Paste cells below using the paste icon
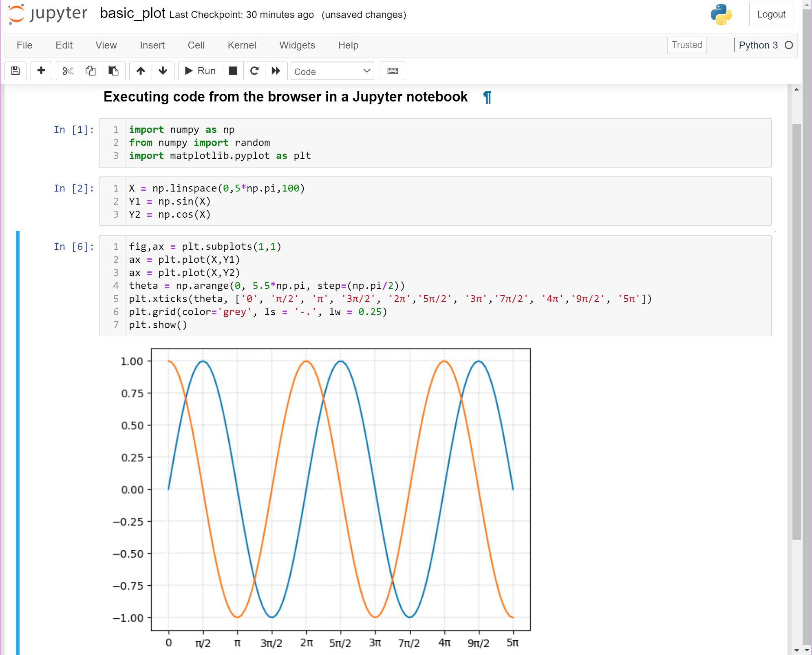Screen dimensions: 812x655 point(114,71)
